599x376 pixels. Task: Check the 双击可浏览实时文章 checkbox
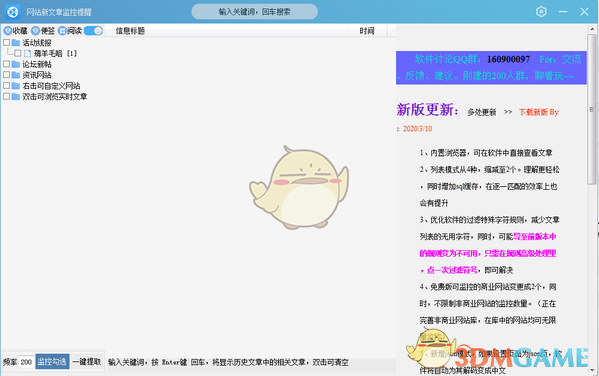6,96
